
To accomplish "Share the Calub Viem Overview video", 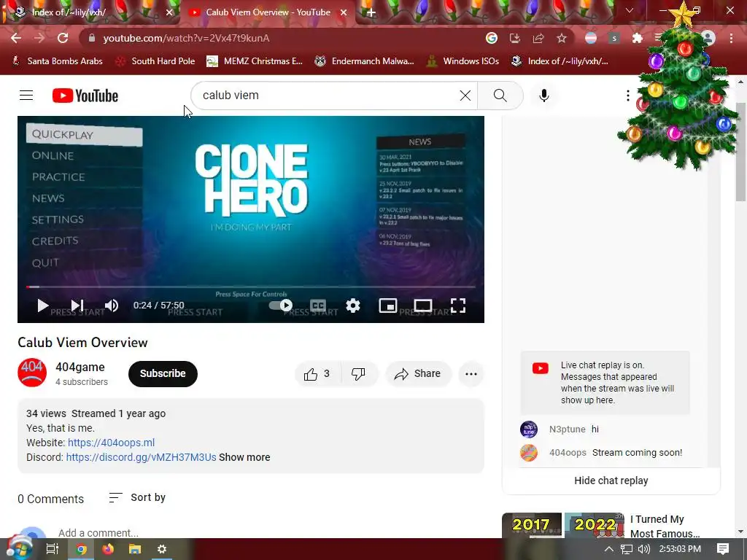I will (418, 374).
